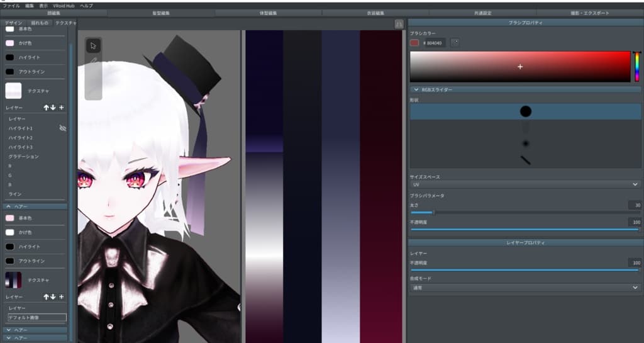Select the hard round brush shape

pyautogui.click(x=525, y=111)
